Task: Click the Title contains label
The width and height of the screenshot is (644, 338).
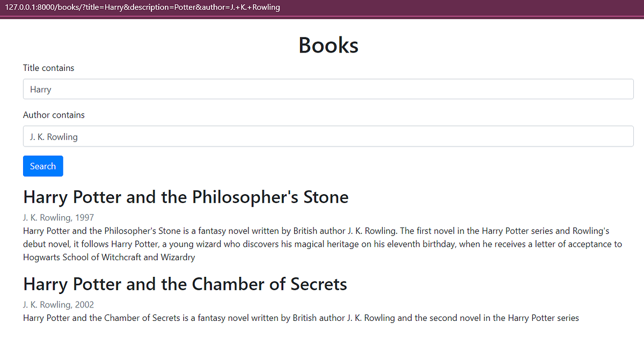Action: pyautogui.click(x=48, y=68)
